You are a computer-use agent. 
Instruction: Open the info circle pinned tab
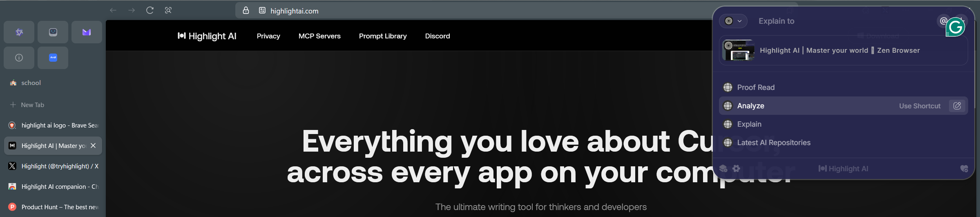click(19, 58)
